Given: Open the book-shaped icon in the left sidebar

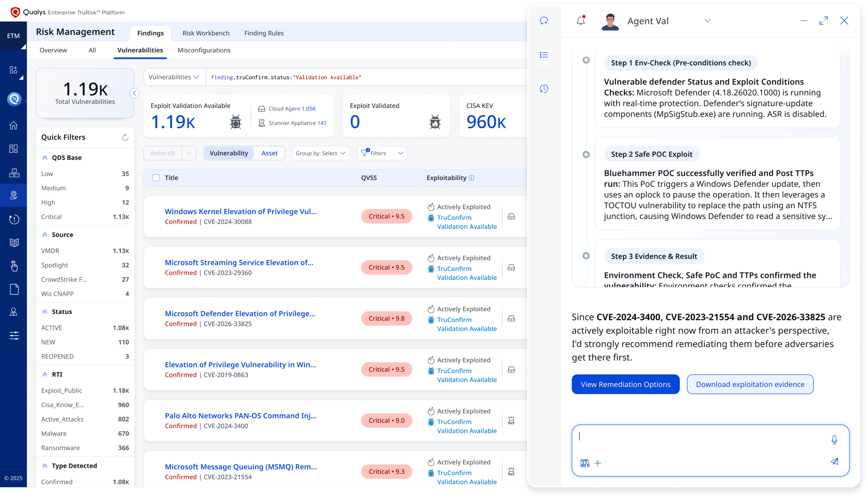Looking at the screenshot, I should coord(14,243).
